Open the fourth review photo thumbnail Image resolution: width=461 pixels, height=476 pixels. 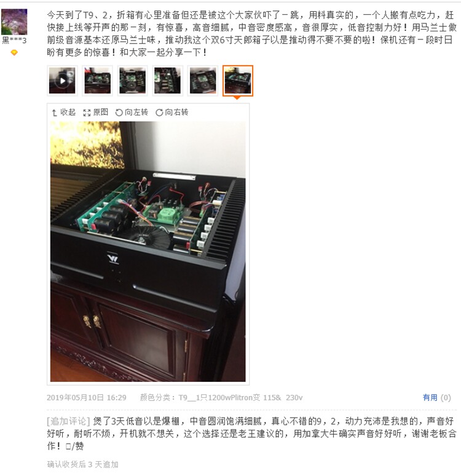[168, 81]
